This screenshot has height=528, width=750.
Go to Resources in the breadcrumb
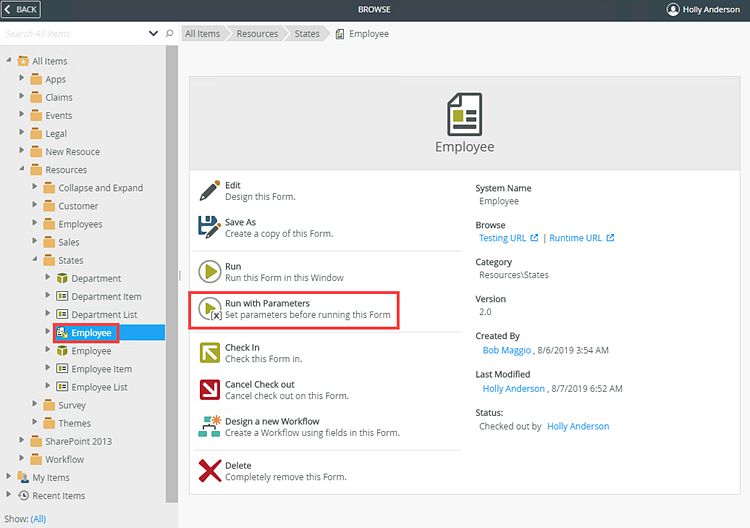pos(257,34)
